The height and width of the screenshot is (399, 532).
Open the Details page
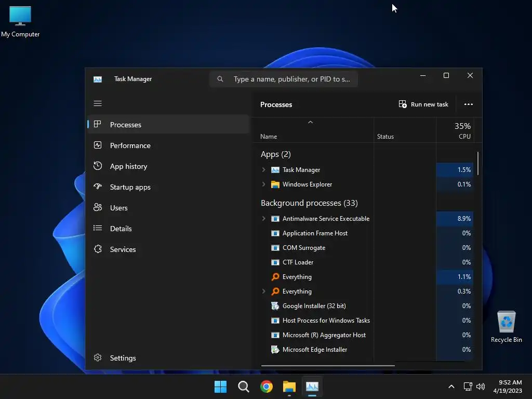pos(169,229)
